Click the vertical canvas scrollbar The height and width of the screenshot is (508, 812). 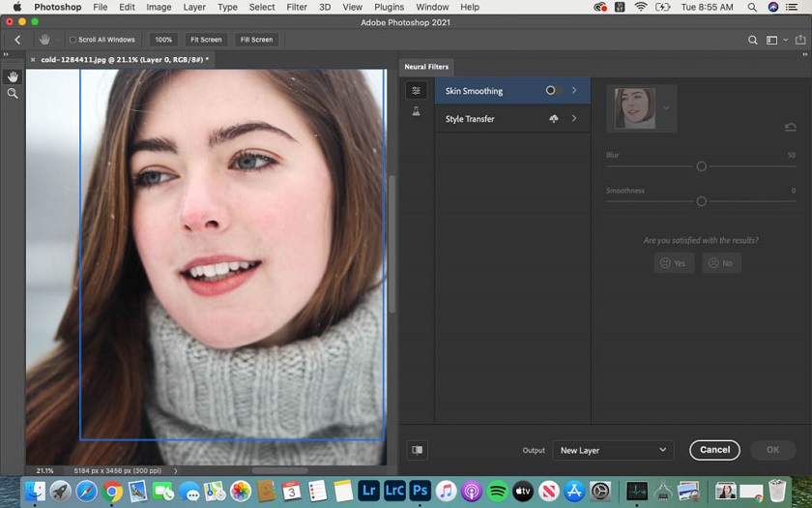click(x=392, y=244)
